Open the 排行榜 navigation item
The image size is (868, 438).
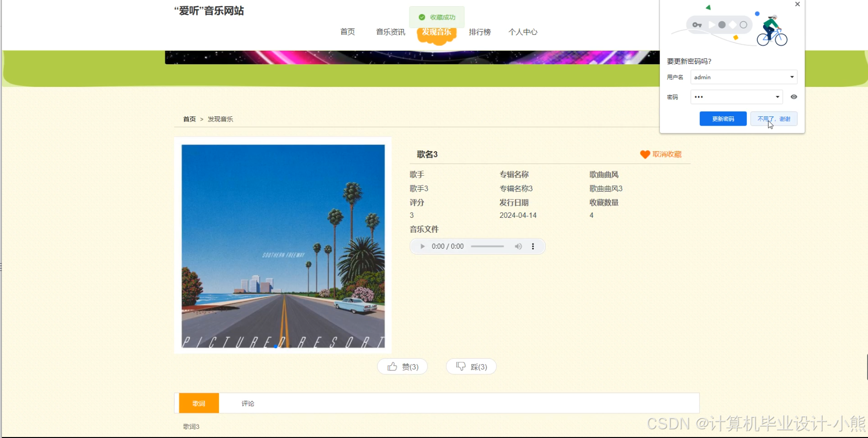coord(479,32)
